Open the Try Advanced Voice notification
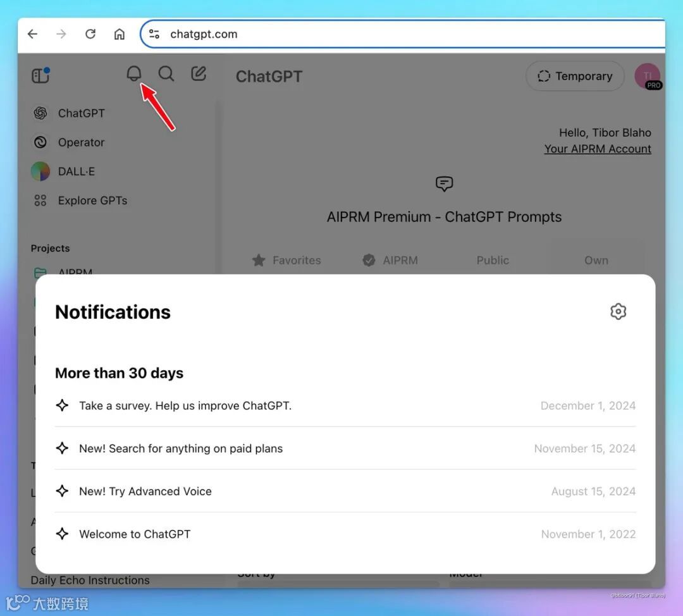683x616 pixels. point(345,491)
